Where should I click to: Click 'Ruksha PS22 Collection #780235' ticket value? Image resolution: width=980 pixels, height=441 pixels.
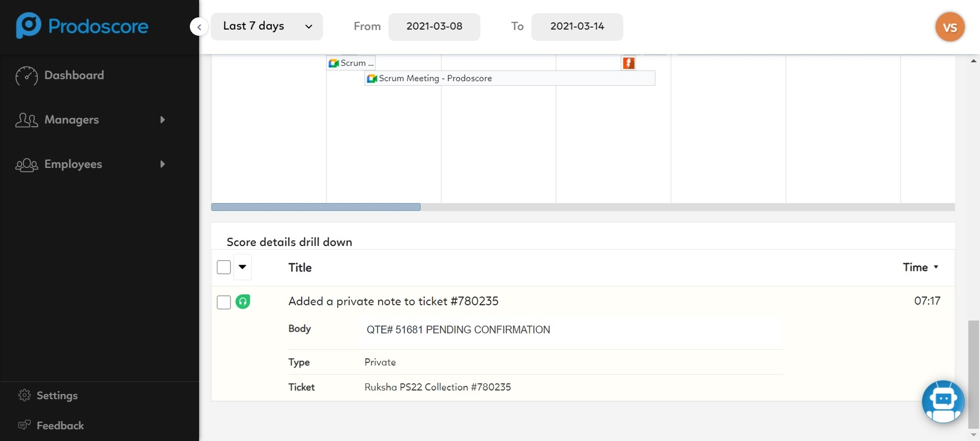point(437,387)
